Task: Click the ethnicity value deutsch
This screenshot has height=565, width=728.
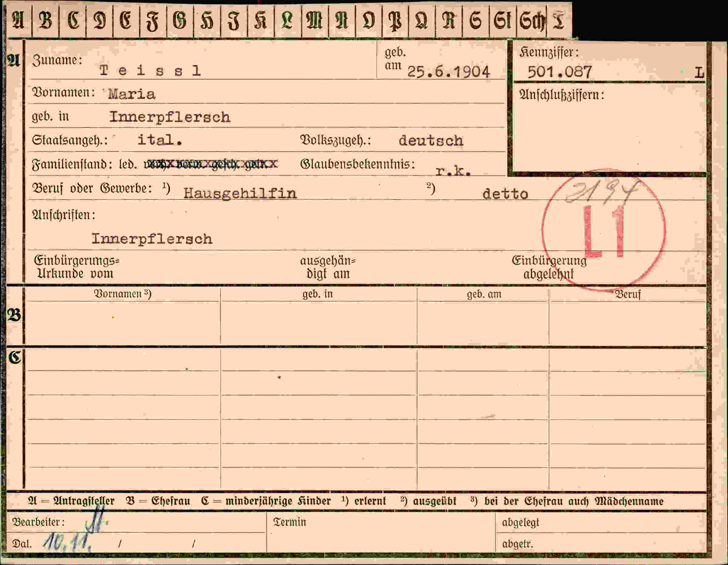Action: pyautogui.click(x=431, y=140)
